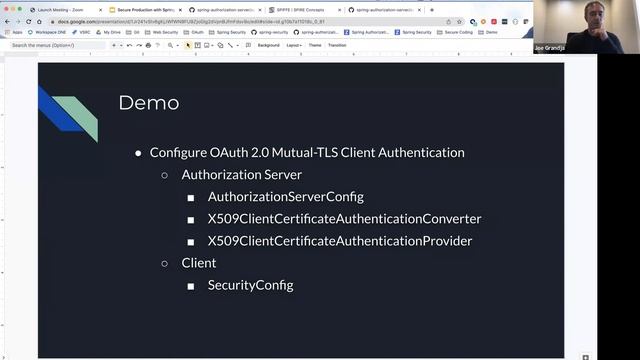Click the share icon in address bar
Viewport: 640px width, 360px height.
tap(449, 22)
